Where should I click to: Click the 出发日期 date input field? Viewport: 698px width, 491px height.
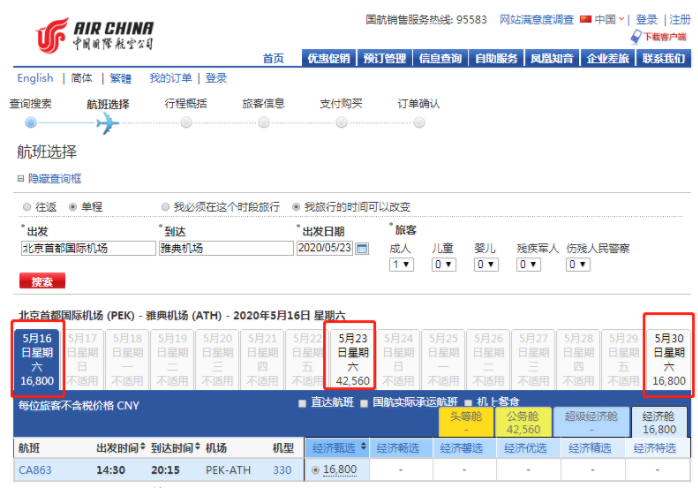pos(325,248)
